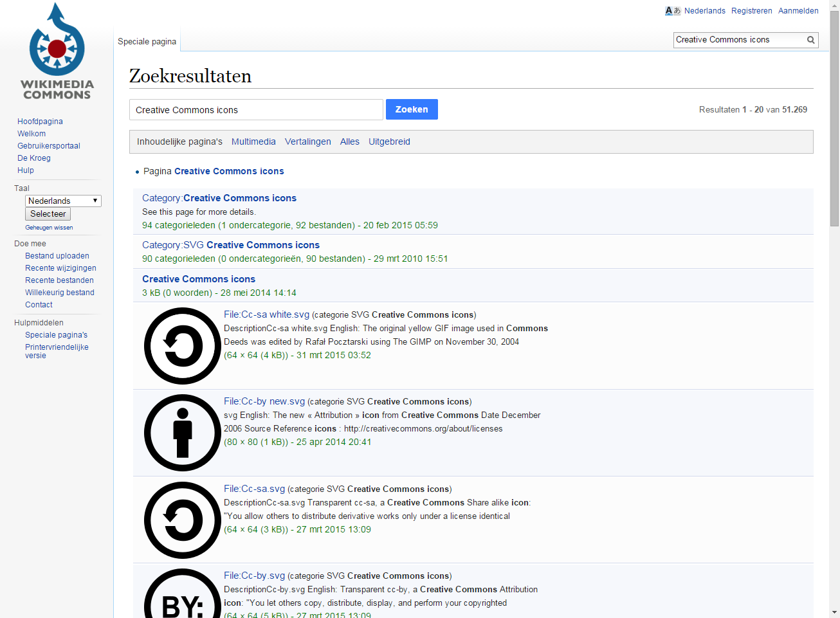Click the Nederlands link in the top bar
The width and height of the screenshot is (840, 618).
705,11
